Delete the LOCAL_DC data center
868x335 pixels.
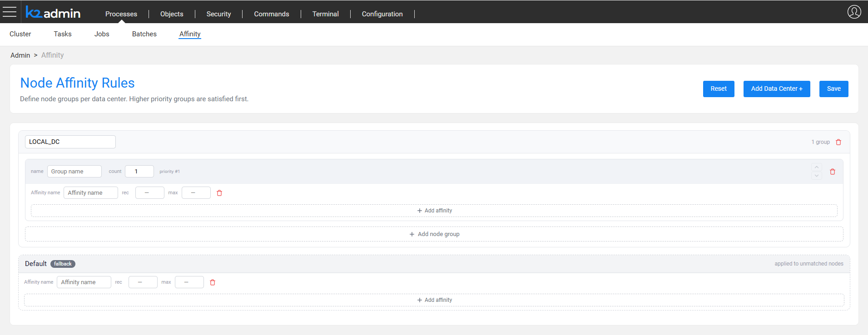pyautogui.click(x=838, y=142)
